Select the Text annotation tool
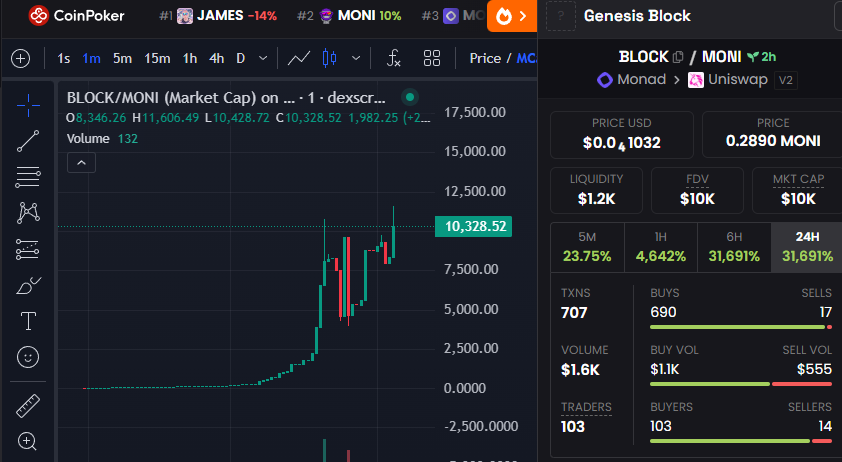Screen dimensions: 842x462 pyautogui.click(x=28, y=321)
